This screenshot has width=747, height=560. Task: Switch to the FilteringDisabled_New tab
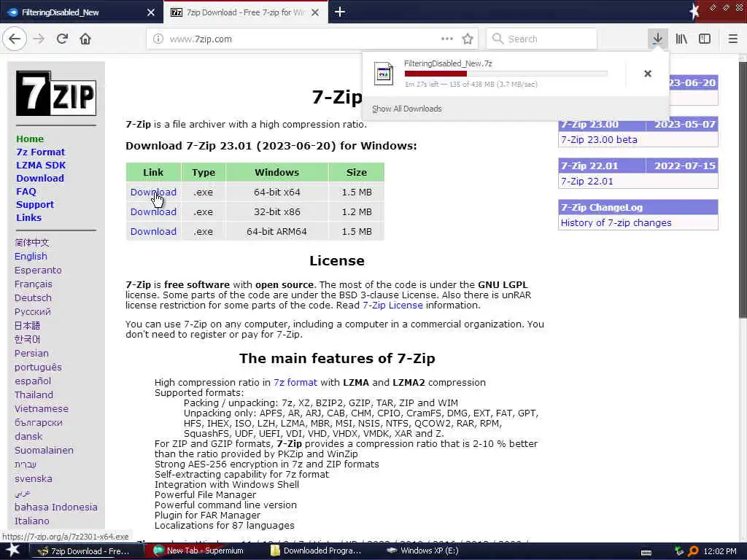coord(76,12)
